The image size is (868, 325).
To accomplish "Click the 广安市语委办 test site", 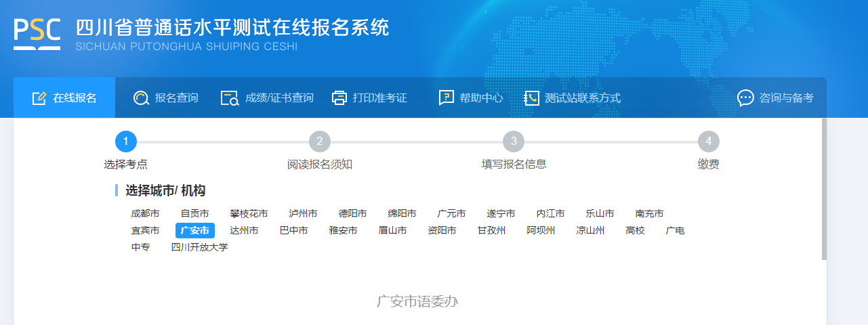I will point(417,301).
